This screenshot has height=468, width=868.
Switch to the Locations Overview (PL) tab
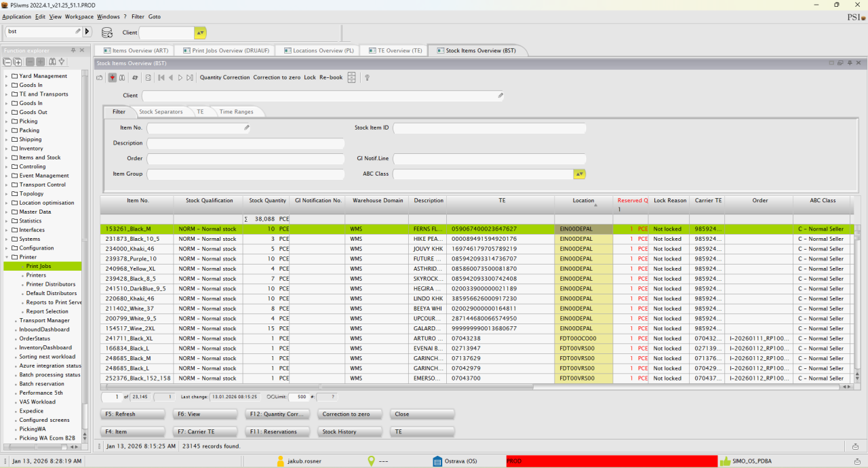coord(318,50)
